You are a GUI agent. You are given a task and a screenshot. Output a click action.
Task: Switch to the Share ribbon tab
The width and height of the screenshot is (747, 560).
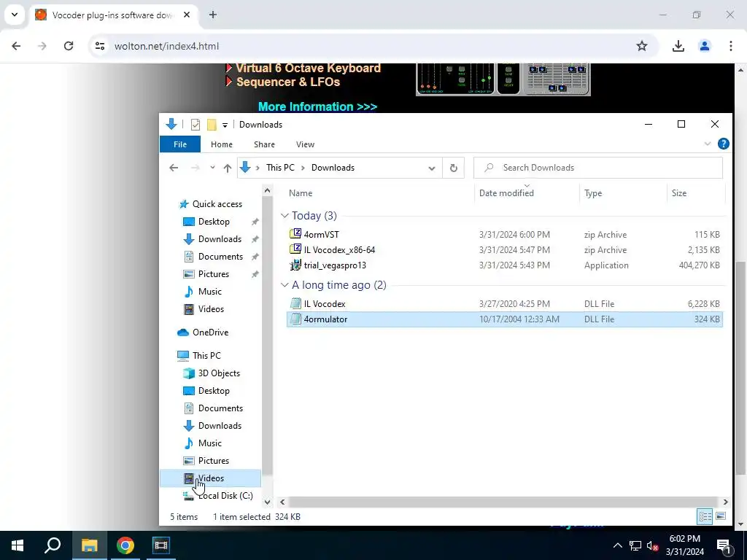tap(264, 144)
